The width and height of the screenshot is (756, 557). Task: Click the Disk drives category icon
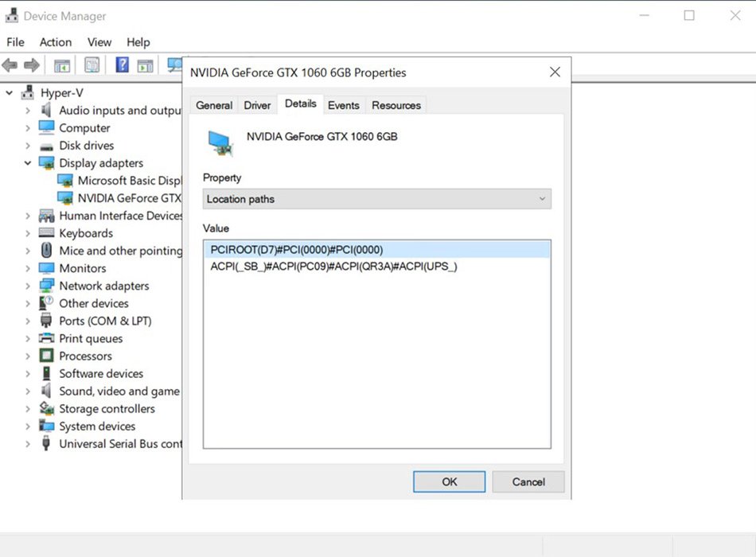(47, 146)
